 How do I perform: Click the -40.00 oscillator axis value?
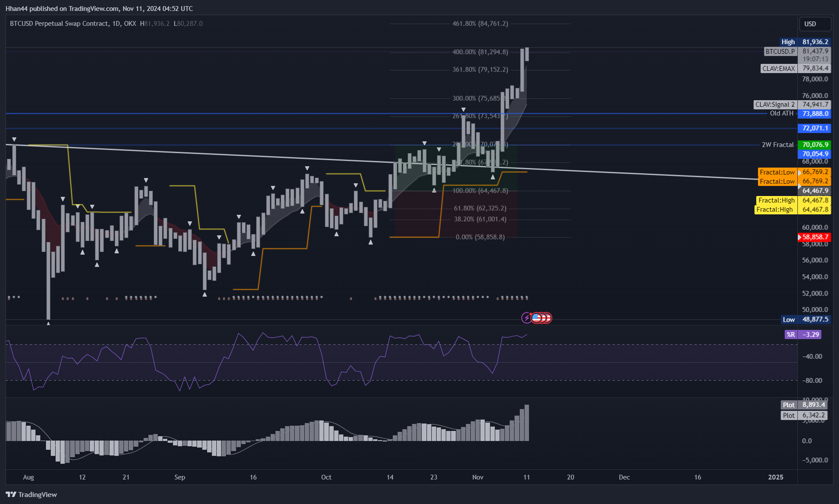tap(812, 357)
